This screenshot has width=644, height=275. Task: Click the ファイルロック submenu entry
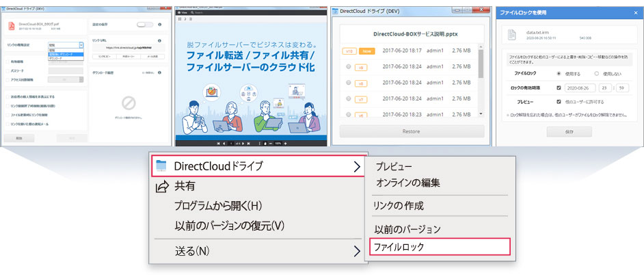click(440, 247)
